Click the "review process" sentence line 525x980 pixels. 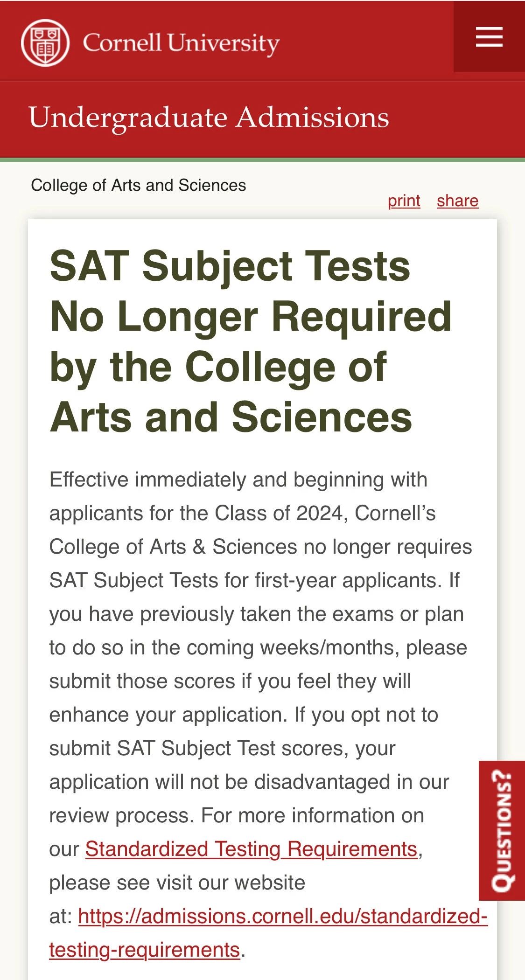(237, 815)
